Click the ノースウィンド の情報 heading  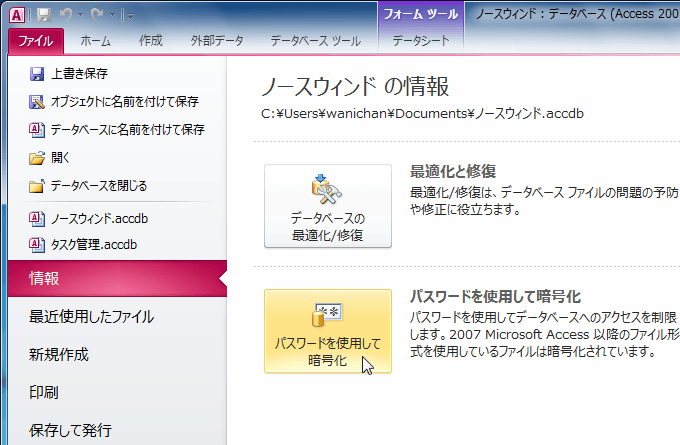tap(355, 86)
